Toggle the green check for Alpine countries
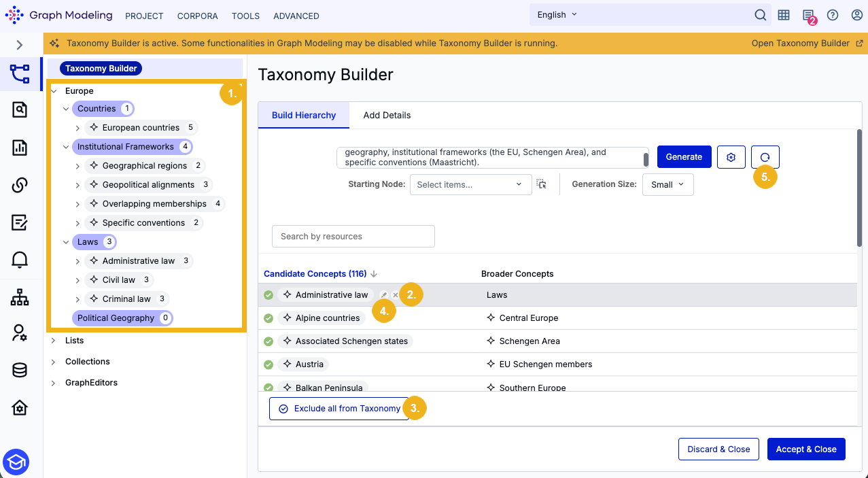This screenshot has width=868, height=478. pyautogui.click(x=268, y=318)
